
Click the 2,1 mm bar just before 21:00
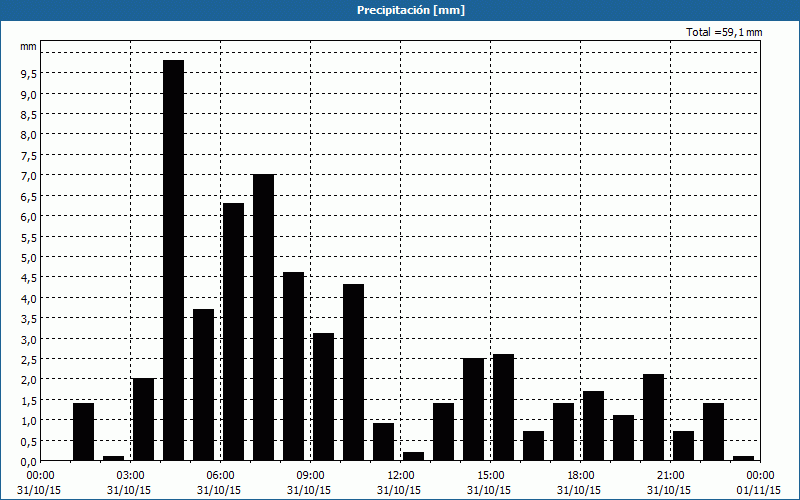coord(654,417)
